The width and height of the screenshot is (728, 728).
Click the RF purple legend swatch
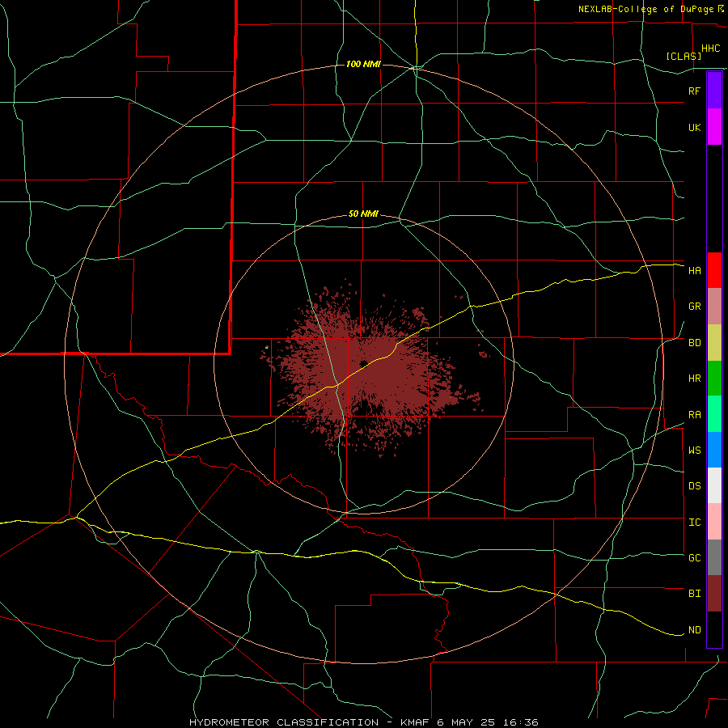tap(714, 91)
